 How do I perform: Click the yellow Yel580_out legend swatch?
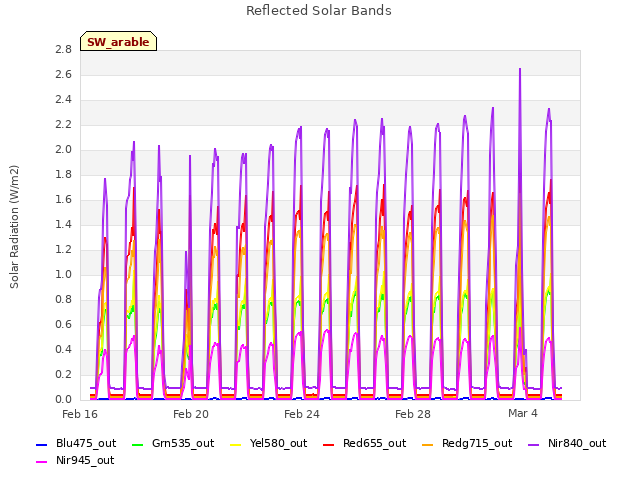236,444
